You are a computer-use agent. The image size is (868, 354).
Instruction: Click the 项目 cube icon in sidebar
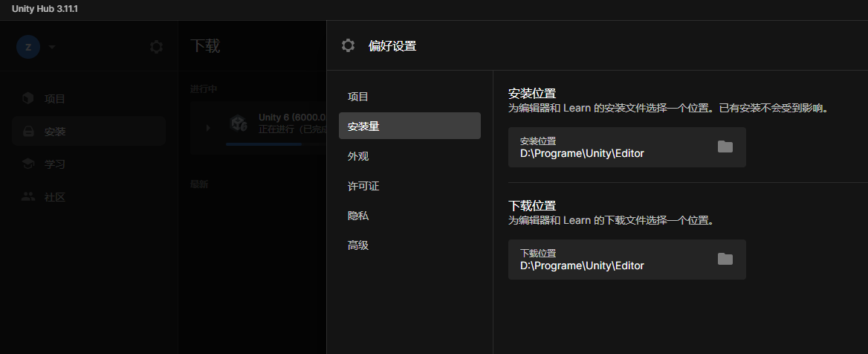pyautogui.click(x=27, y=99)
